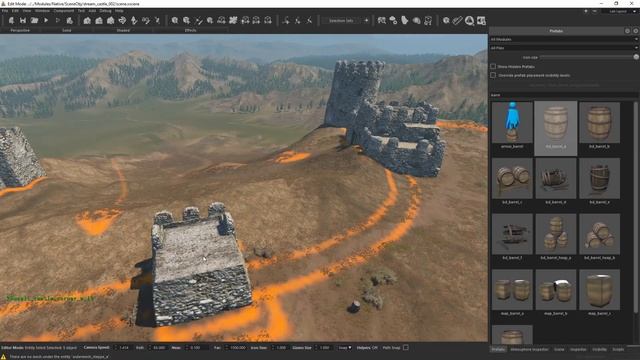Open the Solid viewport mode dropdown
Viewport: 640px width, 360px height.
point(67,31)
